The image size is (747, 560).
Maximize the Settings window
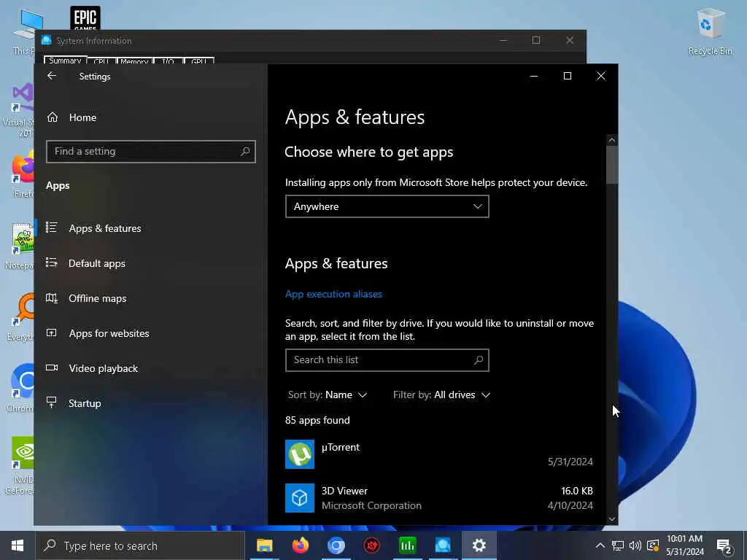tap(567, 76)
